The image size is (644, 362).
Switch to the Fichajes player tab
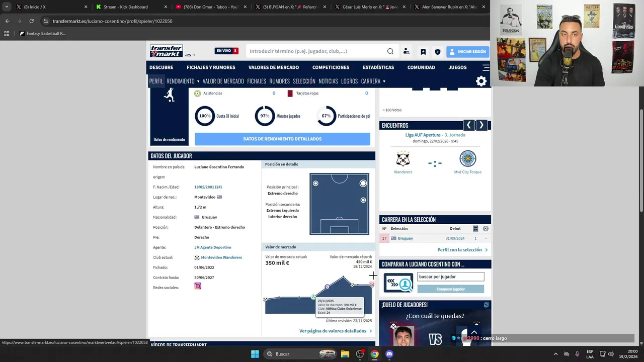click(257, 81)
